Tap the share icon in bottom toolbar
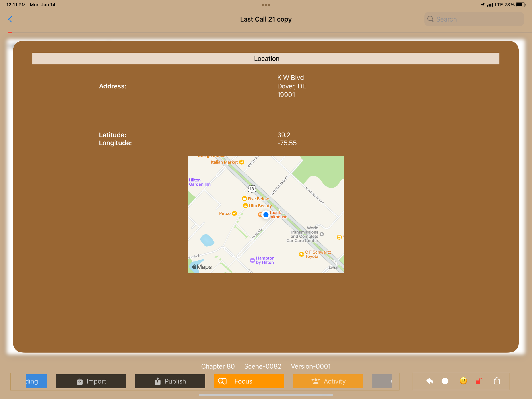The image size is (532, 399). (x=497, y=381)
